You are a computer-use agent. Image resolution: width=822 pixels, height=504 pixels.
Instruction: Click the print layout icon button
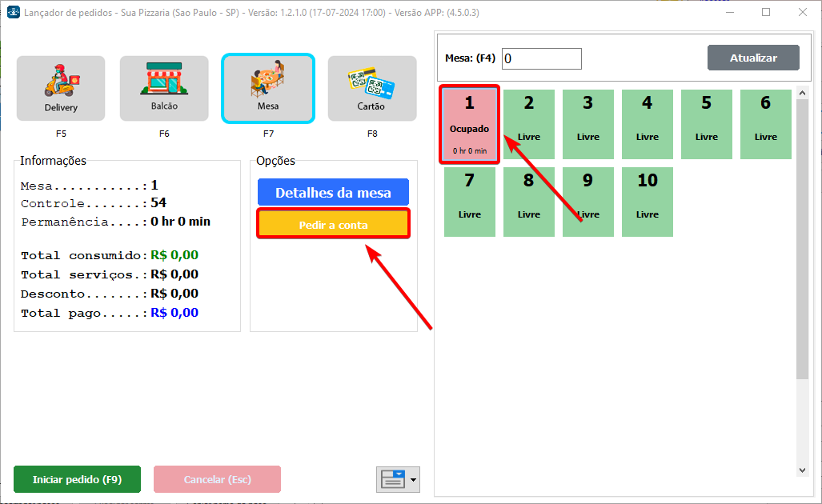click(x=392, y=479)
